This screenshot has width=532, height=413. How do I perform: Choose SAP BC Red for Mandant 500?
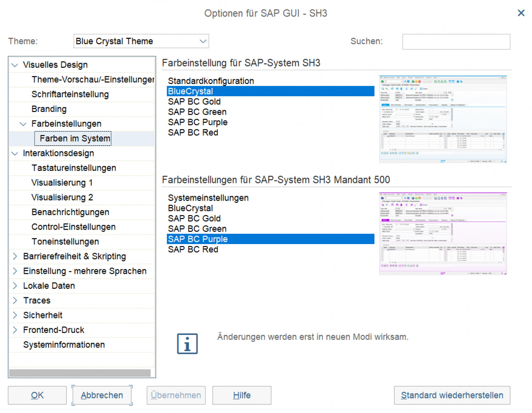click(193, 249)
